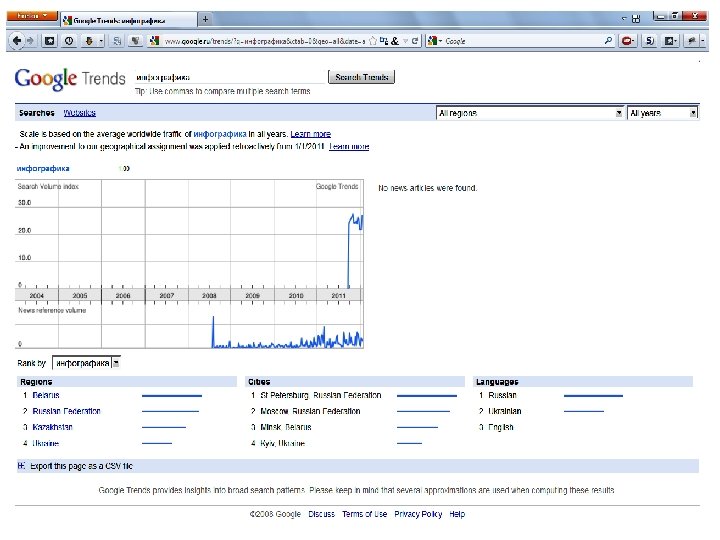The height and width of the screenshot is (540, 720).
Task: Click the magnifier search icon in the search box
Action: 608,40
